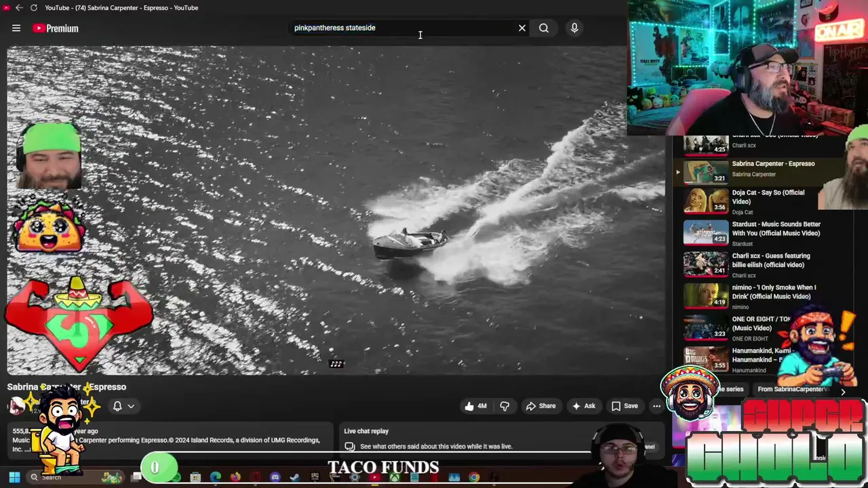Open the Doja Cat Say So thumbnail
868x488 pixels.
(x=706, y=201)
